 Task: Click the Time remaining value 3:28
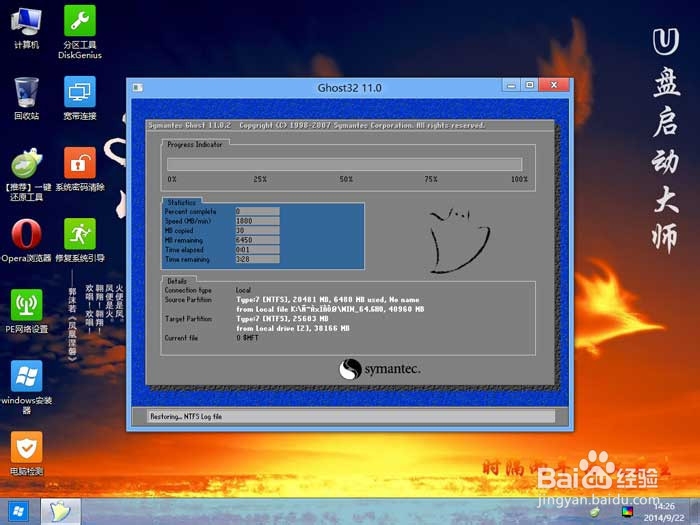click(257, 259)
